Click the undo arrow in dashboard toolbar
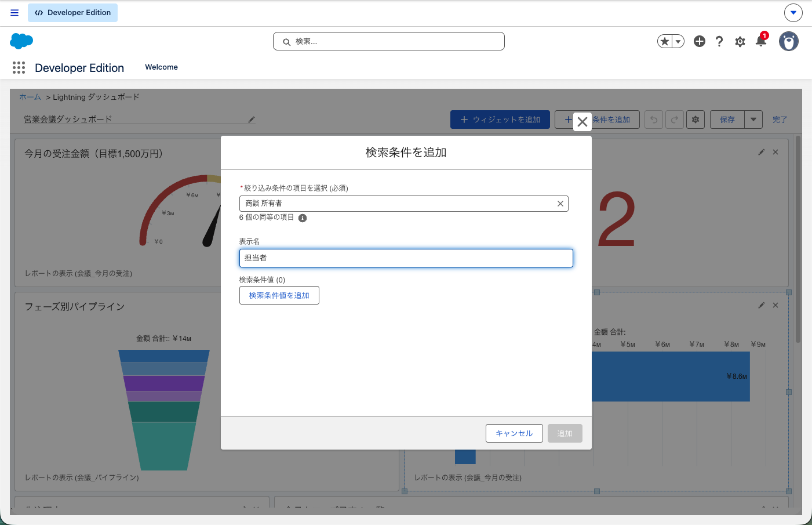812x525 pixels. coord(654,120)
